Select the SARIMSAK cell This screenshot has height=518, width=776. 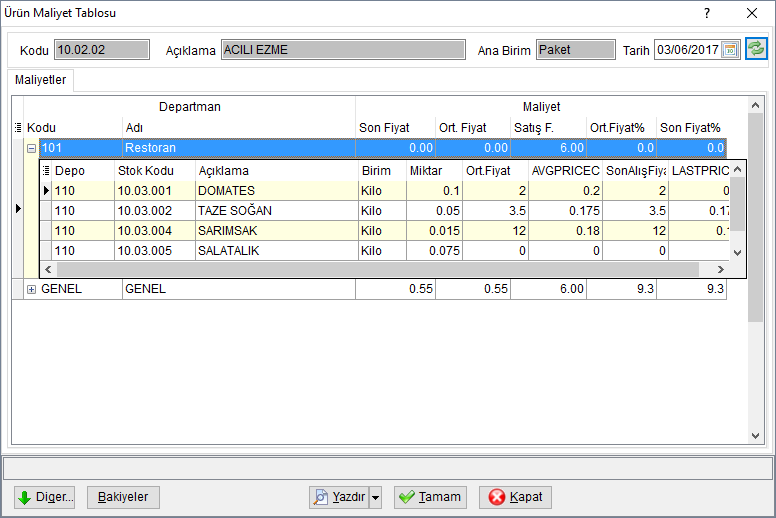277,231
